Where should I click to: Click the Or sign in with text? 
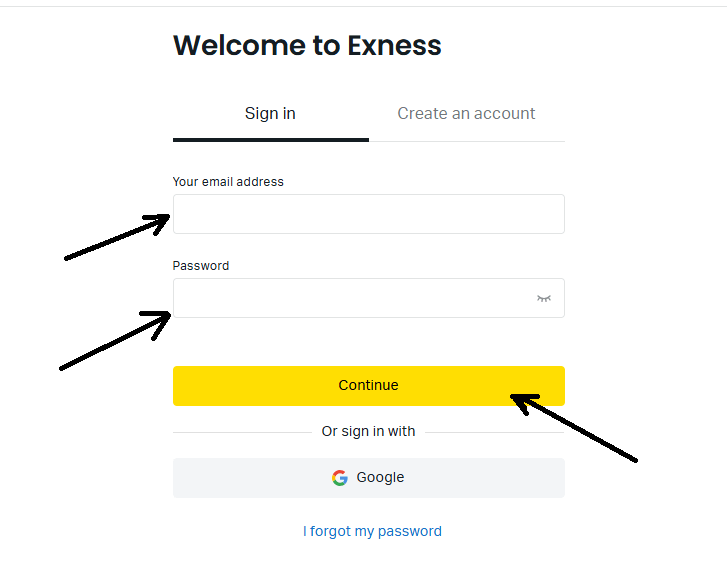pos(369,432)
